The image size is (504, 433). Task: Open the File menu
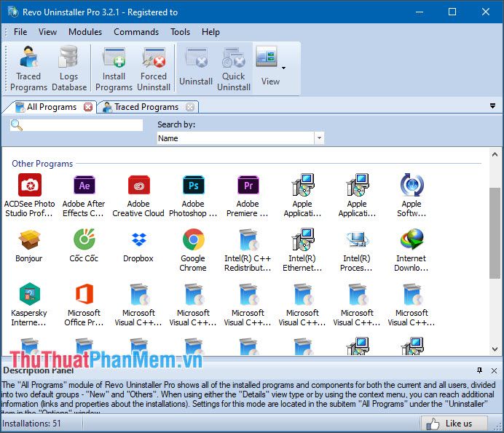20,32
